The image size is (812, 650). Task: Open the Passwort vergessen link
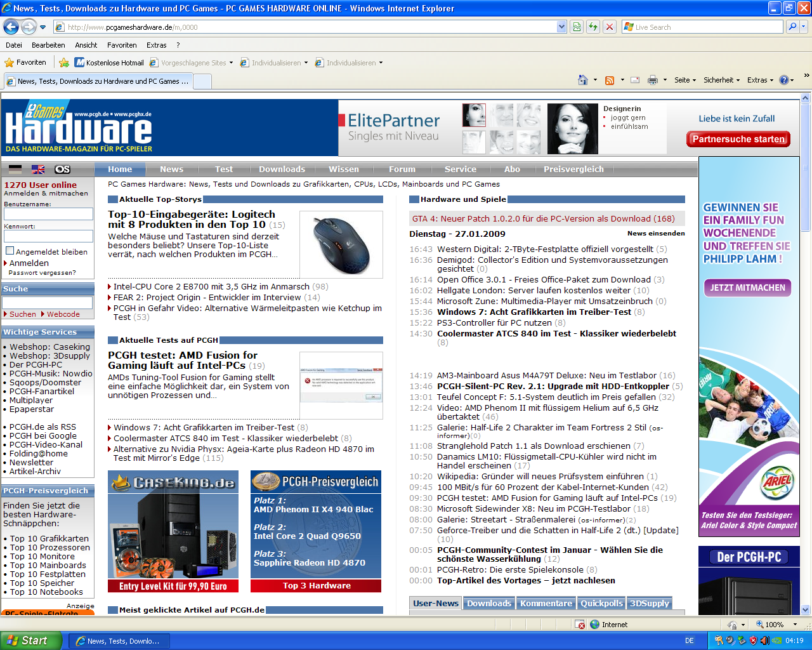coord(42,273)
